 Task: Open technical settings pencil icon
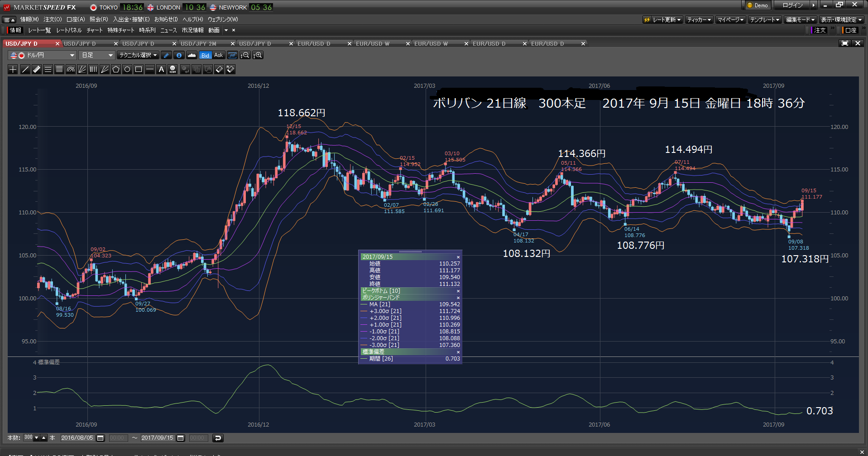click(x=167, y=55)
